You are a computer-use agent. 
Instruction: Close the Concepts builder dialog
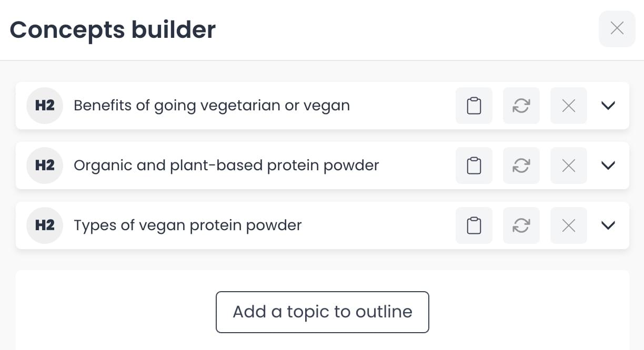click(x=617, y=28)
